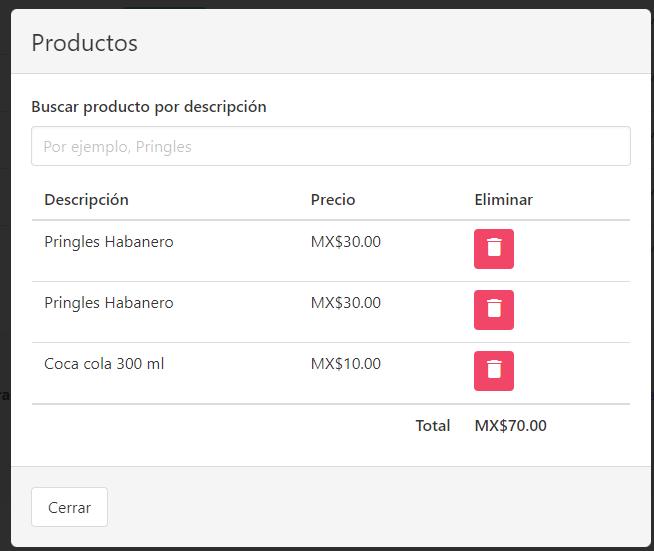Click the Precio column header

(x=333, y=200)
